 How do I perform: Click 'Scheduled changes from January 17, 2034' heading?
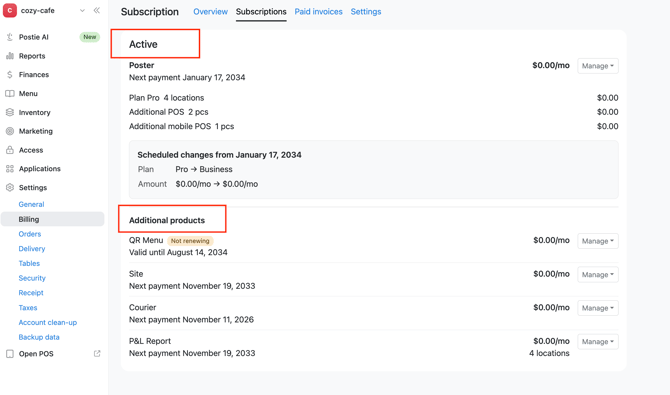219,155
